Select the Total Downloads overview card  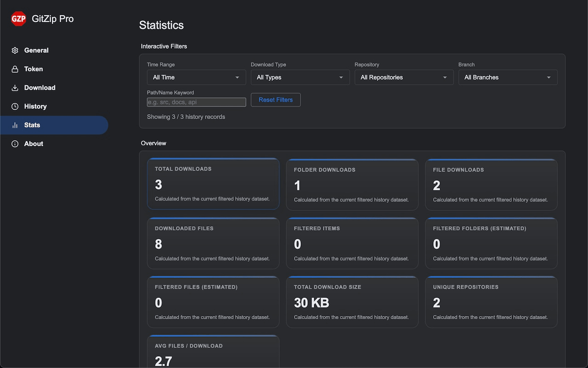[x=213, y=184]
